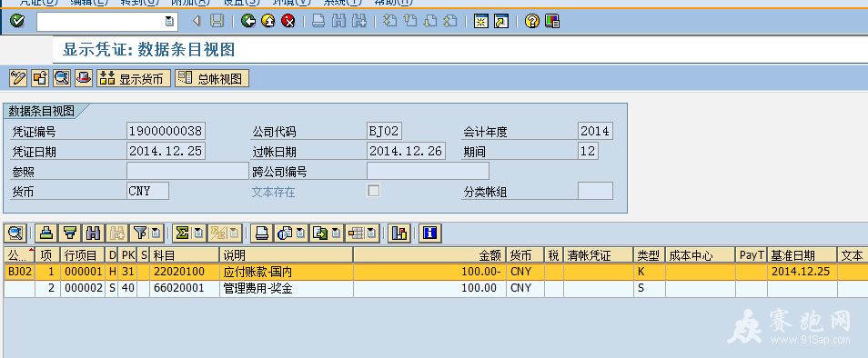
Task: Click the 凭证日期 field showing 2014.12.25
Action: pos(167,151)
